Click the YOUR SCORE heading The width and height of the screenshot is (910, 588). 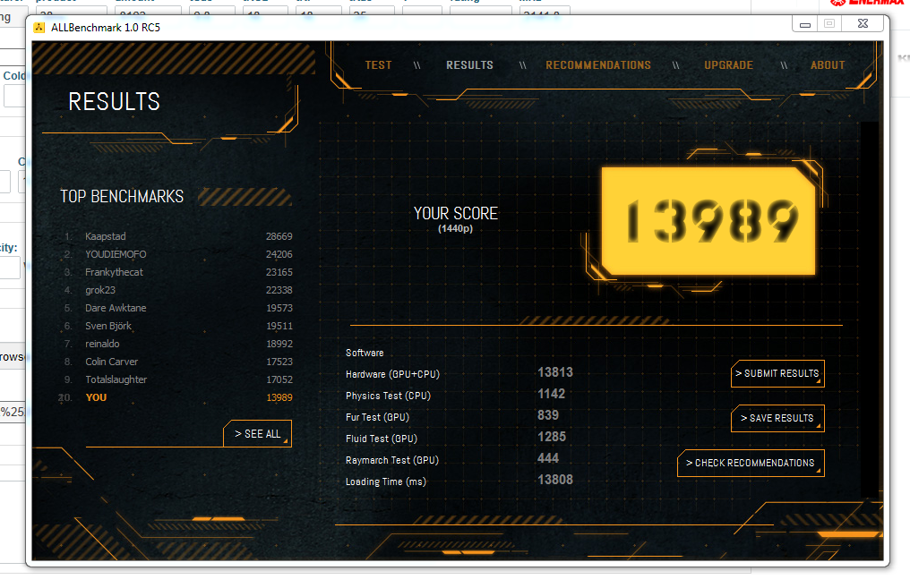(456, 213)
